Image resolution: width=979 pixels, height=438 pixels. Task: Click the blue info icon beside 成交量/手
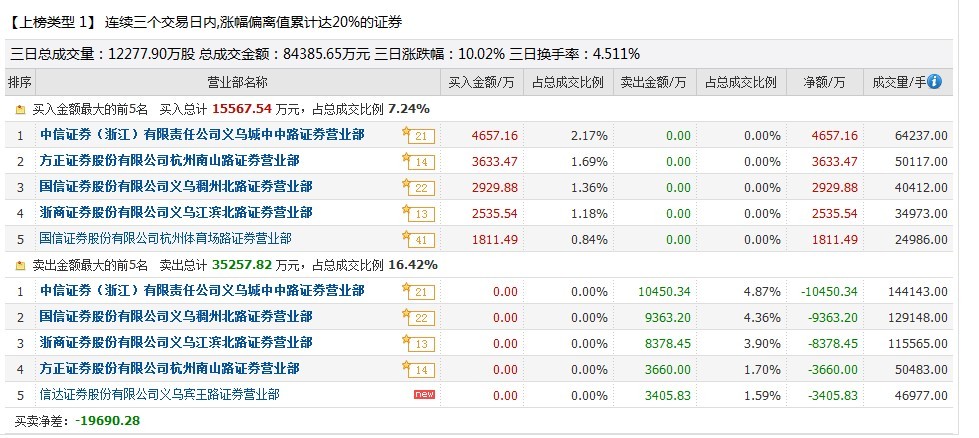(935, 82)
